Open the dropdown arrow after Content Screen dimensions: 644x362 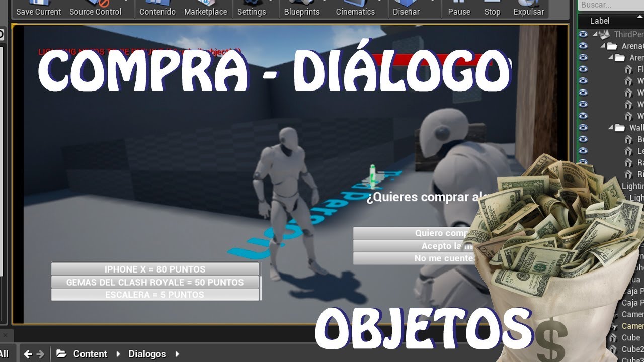118,354
